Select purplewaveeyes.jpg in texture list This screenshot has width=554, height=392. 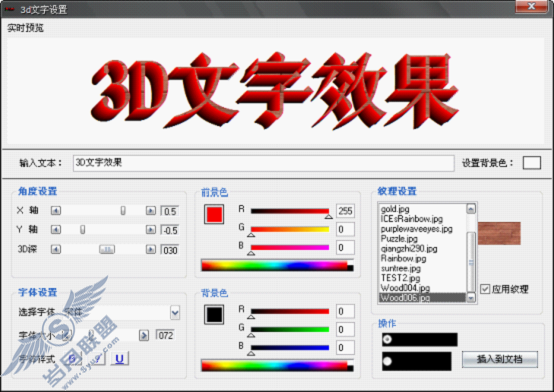tap(423, 229)
